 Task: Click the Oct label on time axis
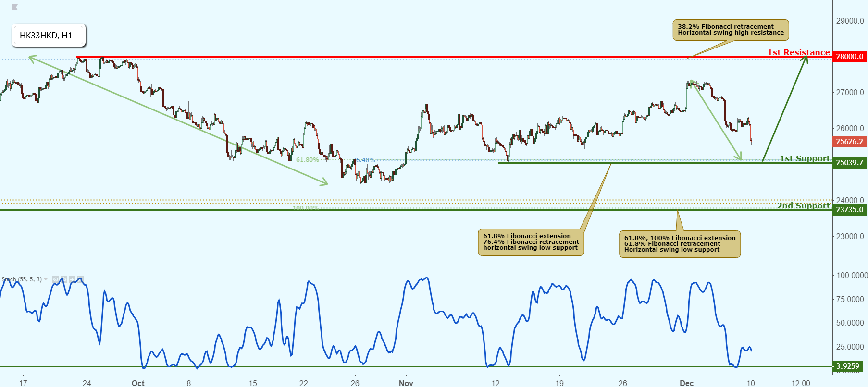pyautogui.click(x=138, y=383)
